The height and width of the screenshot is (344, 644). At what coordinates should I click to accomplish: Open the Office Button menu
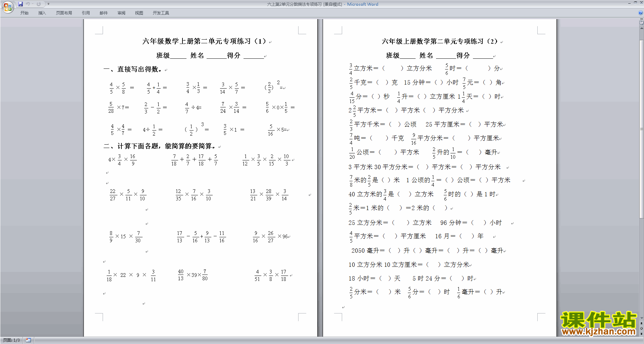click(x=7, y=7)
